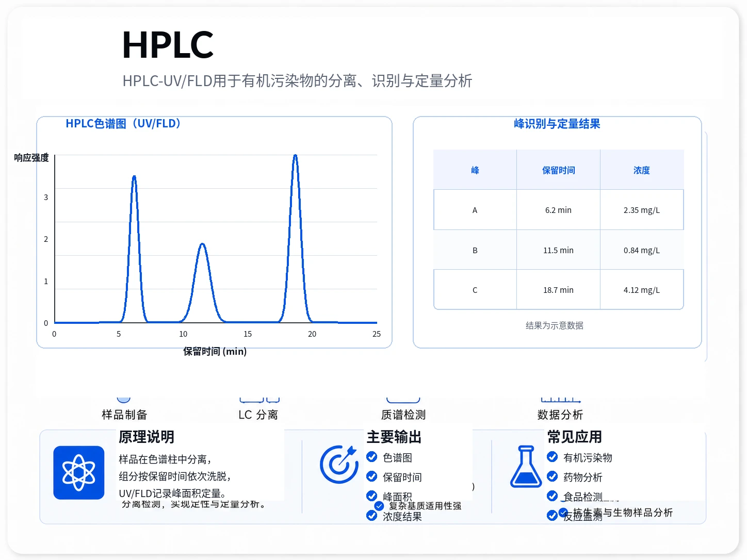
Task: Click the check mark next to 色谱图
Action: 371,457
